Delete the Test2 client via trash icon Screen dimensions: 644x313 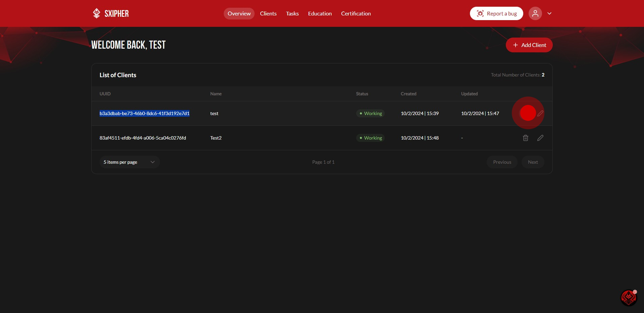point(526,138)
